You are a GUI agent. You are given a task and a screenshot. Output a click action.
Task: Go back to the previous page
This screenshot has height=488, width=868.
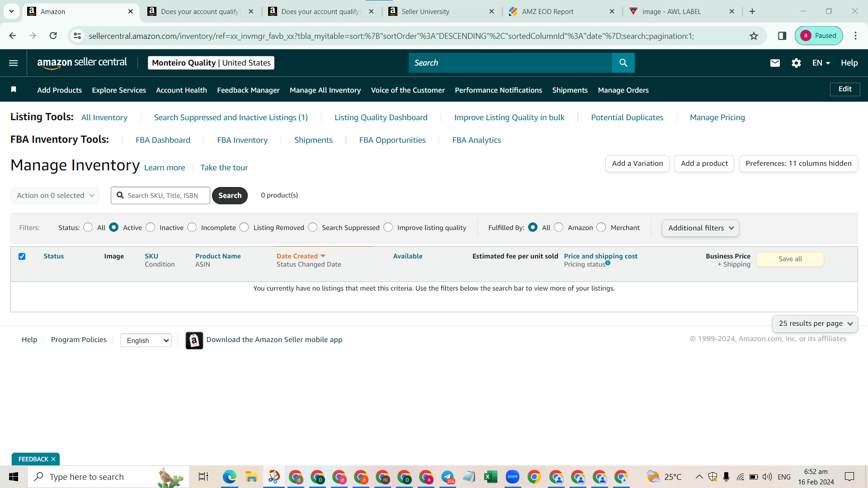(13, 36)
